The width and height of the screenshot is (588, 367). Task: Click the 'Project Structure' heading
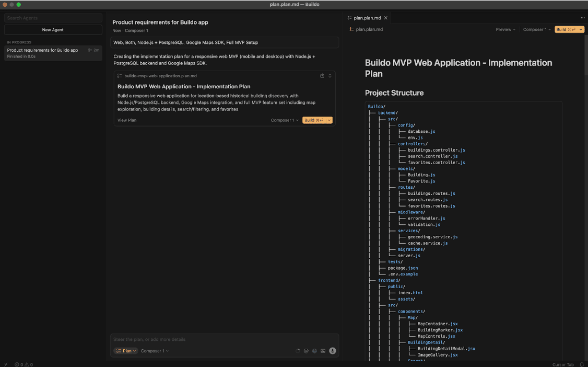coord(394,93)
